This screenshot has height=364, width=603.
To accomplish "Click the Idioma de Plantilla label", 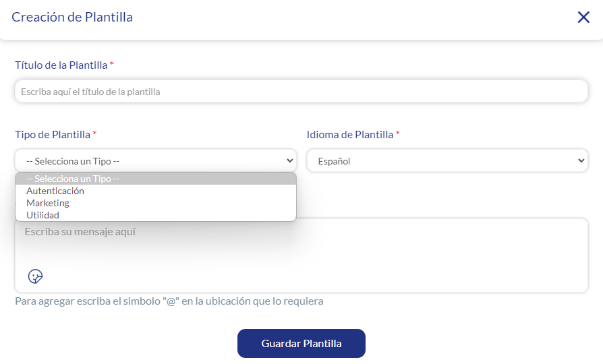I will [349, 134].
